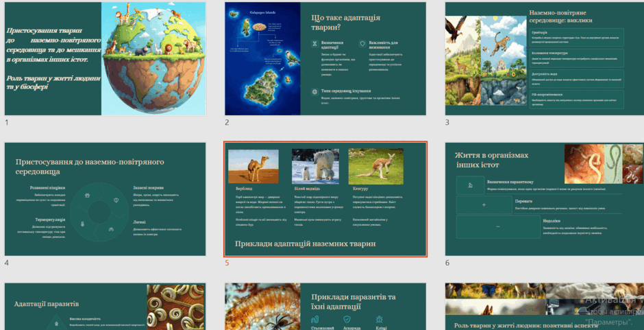Click the globe icon beside 'Типи середовищ існування'

pyautogui.click(x=315, y=92)
